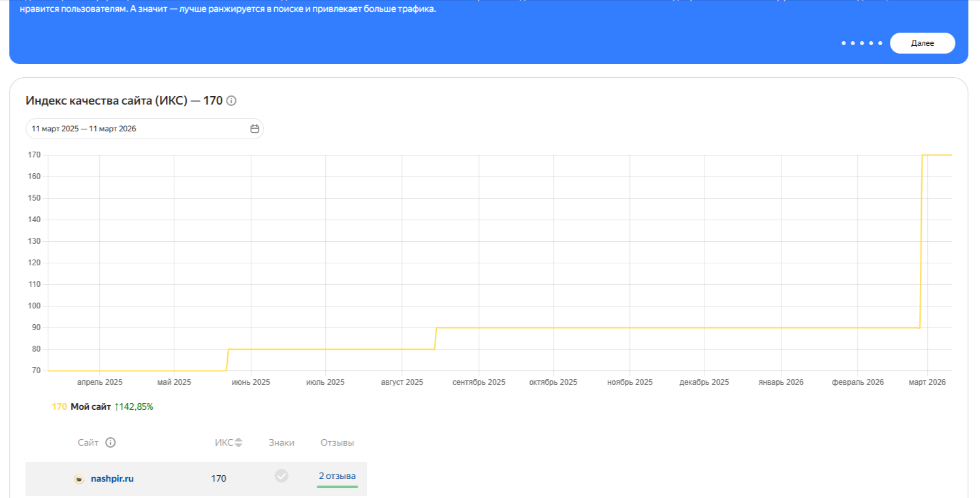Click the Далее button in blue banner
This screenshot has height=498, width=980.
922,43
